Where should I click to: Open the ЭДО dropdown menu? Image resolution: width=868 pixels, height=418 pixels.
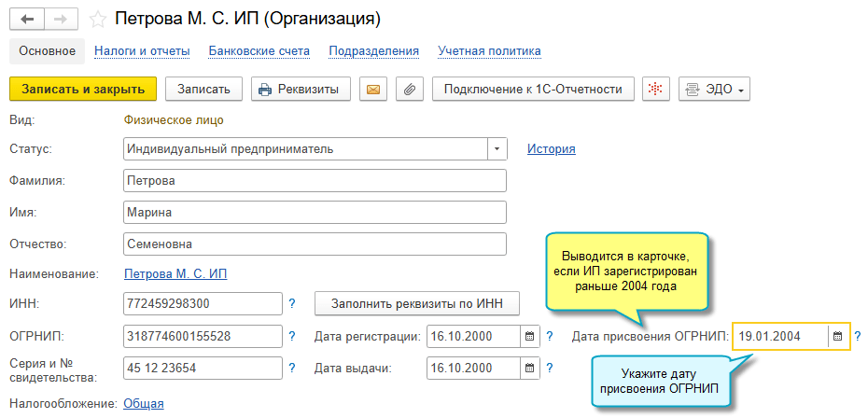tap(714, 89)
